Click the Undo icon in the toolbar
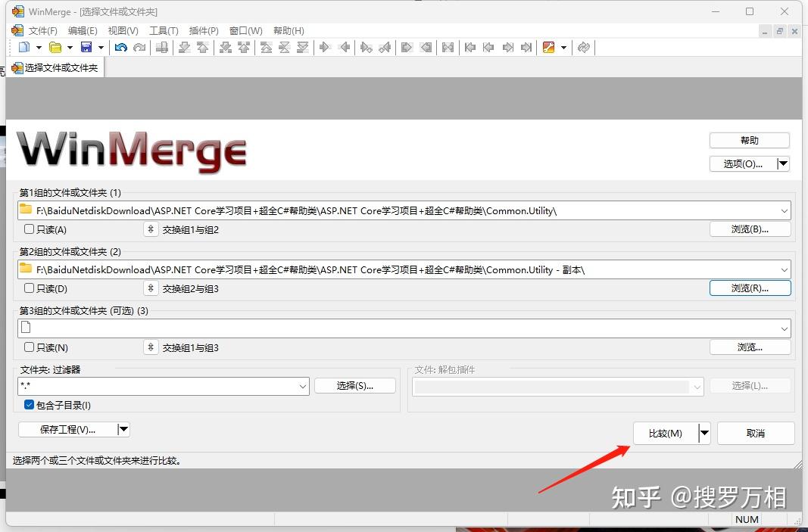808x532 pixels. 121,47
